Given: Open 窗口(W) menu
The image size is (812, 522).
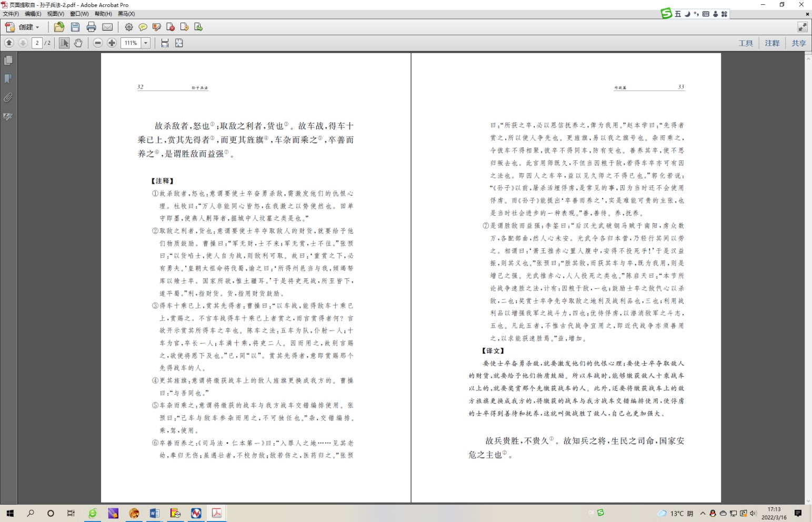Looking at the screenshot, I should pyautogui.click(x=79, y=14).
